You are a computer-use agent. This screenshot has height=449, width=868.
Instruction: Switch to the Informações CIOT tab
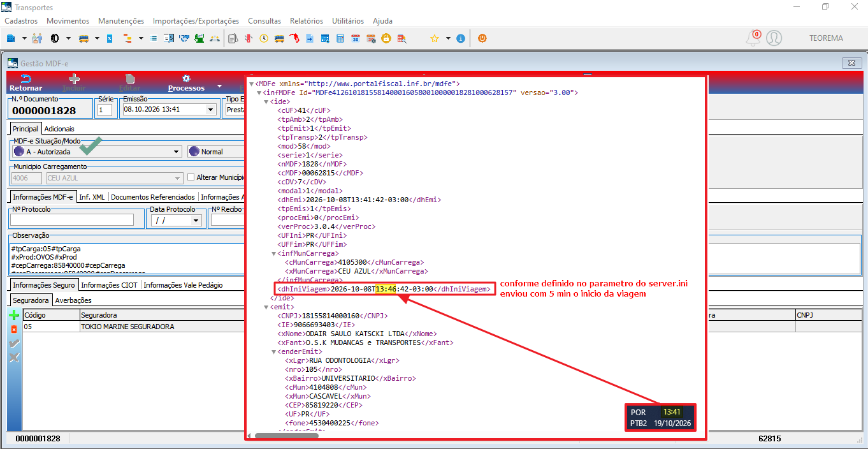110,285
